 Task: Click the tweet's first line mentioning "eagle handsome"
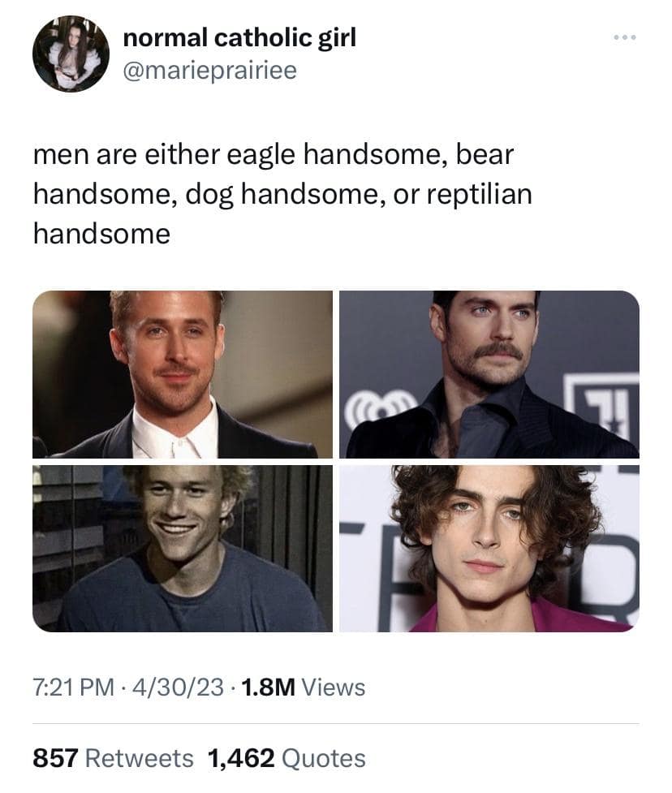point(274,154)
